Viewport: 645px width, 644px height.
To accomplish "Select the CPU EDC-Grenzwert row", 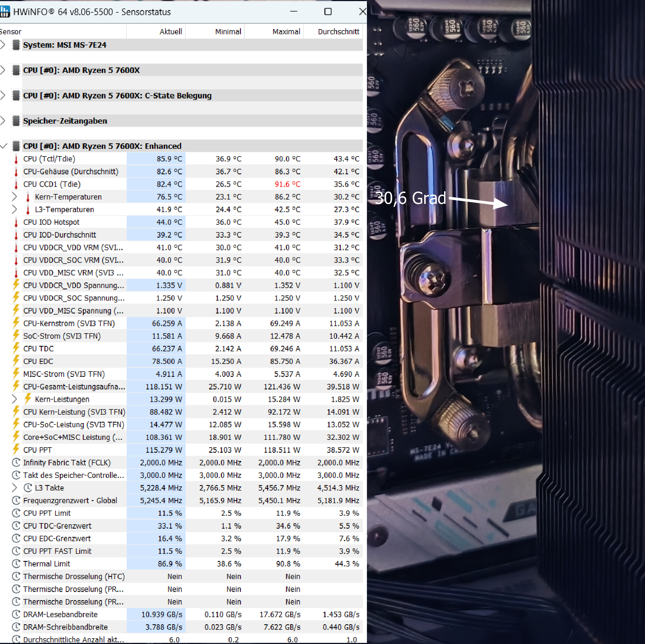I will click(x=57, y=538).
